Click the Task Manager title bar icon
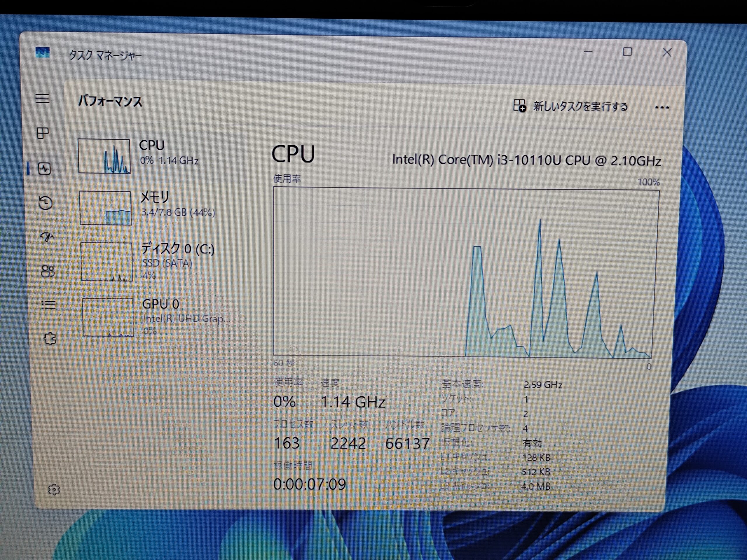Viewport: 747px width, 560px height. pos(43,53)
